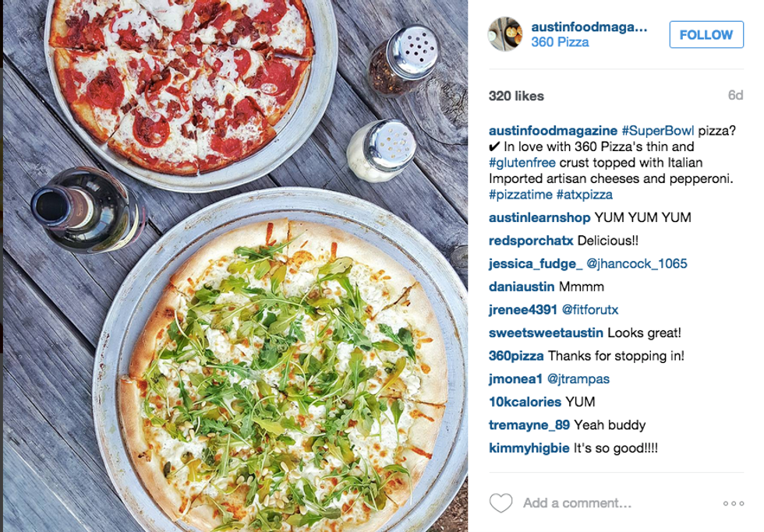Open the three-dots more options menu
This screenshot has width=764, height=532.
point(734,503)
